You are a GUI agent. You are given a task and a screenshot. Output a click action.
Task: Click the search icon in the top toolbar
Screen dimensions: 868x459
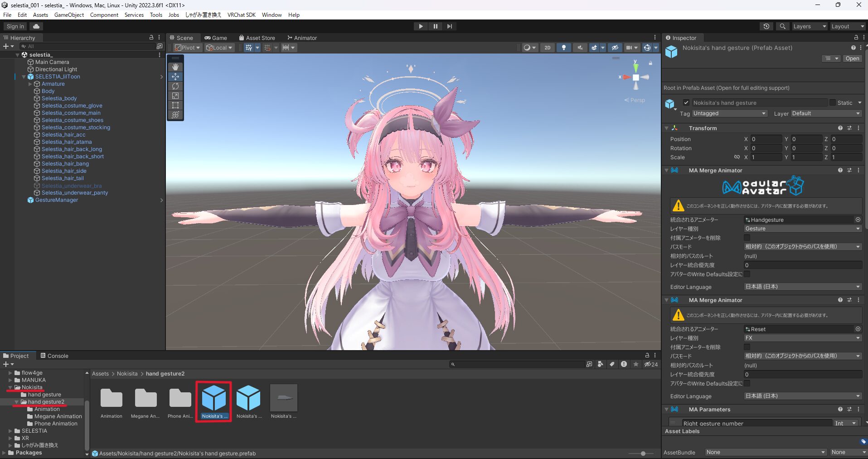tap(782, 26)
